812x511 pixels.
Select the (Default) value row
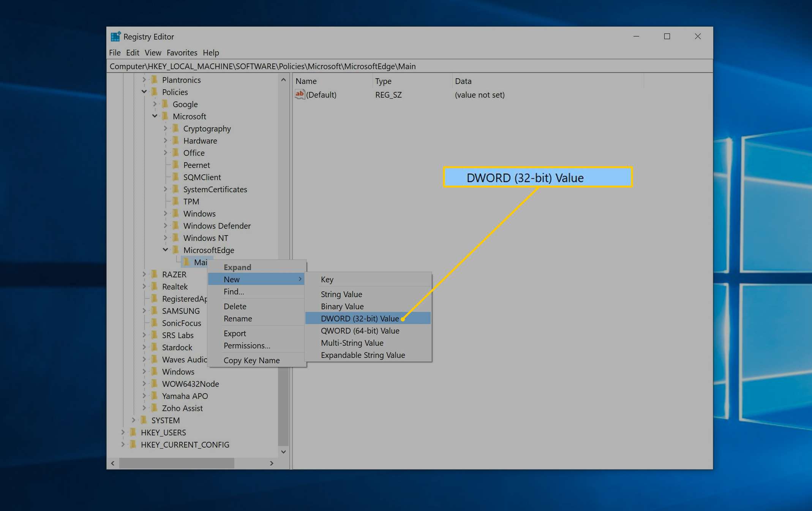click(x=469, y=95)
